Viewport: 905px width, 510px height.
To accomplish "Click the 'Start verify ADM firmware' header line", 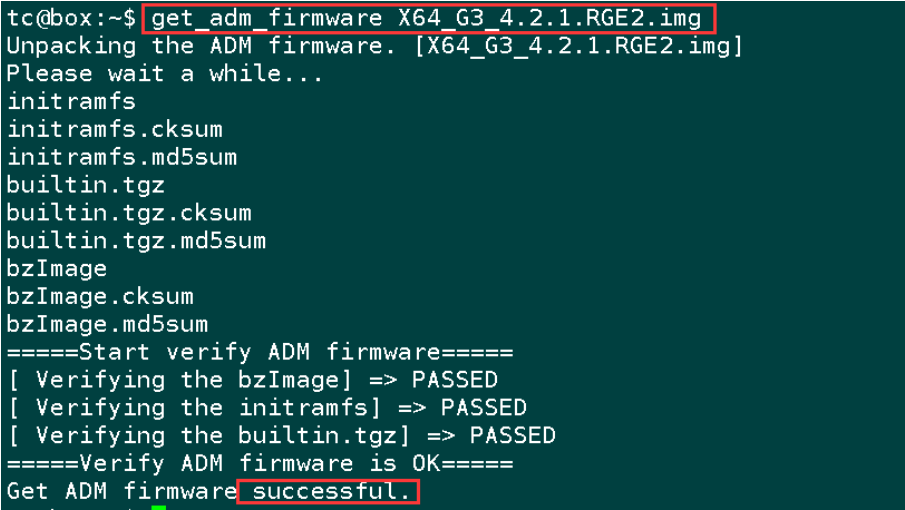I will (260, 352).
